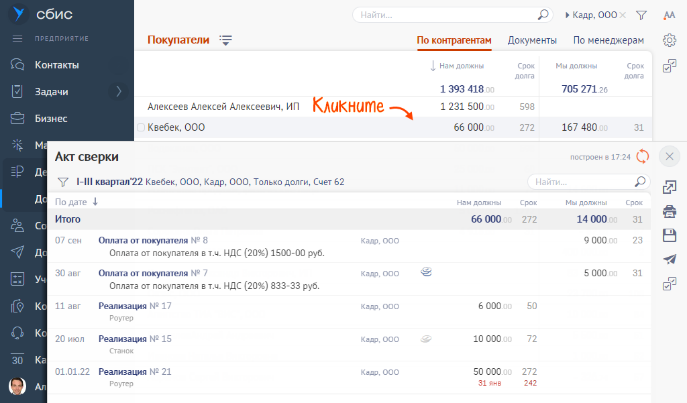Click the Покупатели heading
This screenshot has width=687, height=403.
(178, 40)
